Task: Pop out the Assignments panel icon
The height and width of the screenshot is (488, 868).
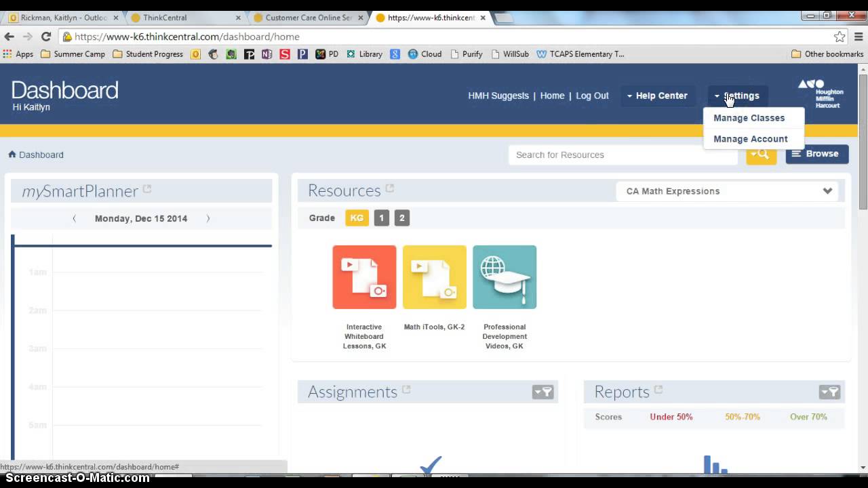Action: (406, 390)
